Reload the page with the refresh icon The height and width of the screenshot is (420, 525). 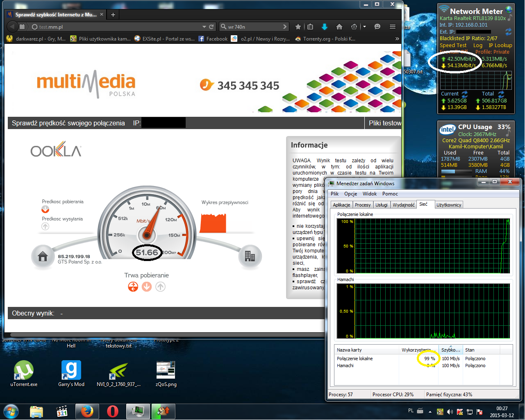click(211, 27)
